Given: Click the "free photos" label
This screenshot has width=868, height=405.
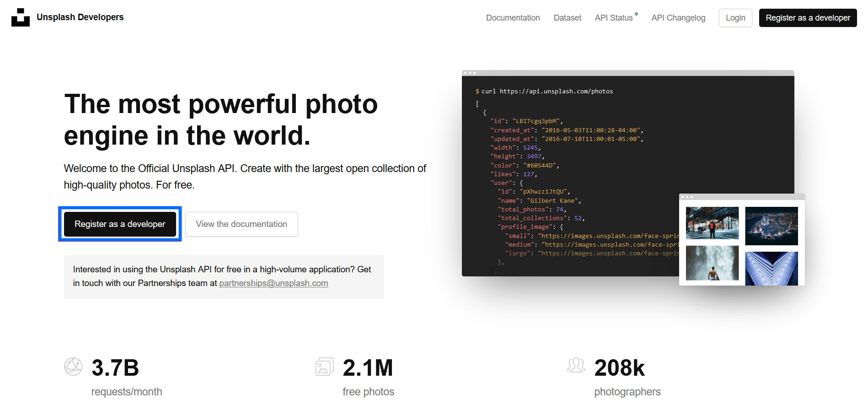Looking at the screenshot, I should tap(368, 392).
